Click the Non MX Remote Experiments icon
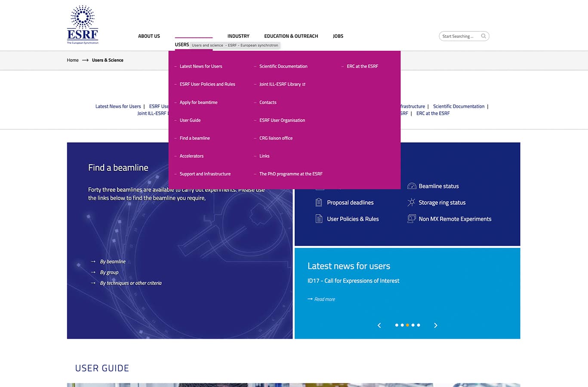The height and width of the screenshot is (387, 588). coord(412,219)
